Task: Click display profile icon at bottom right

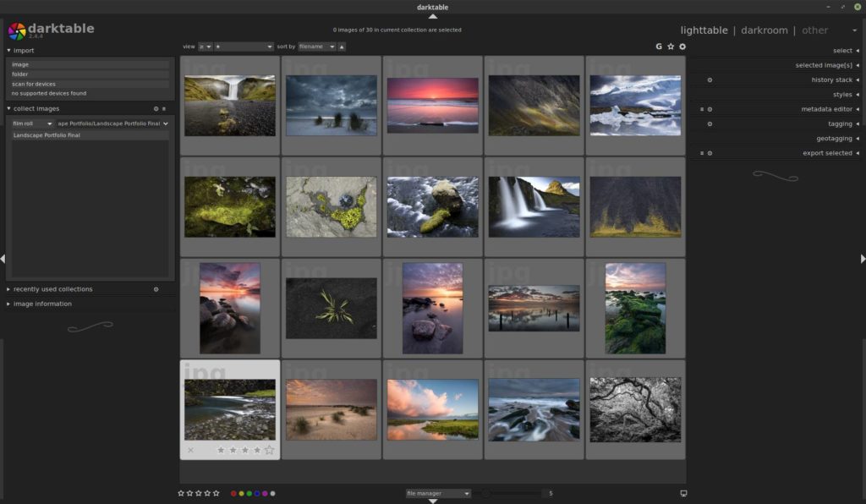Action: [x=683, y=493]
